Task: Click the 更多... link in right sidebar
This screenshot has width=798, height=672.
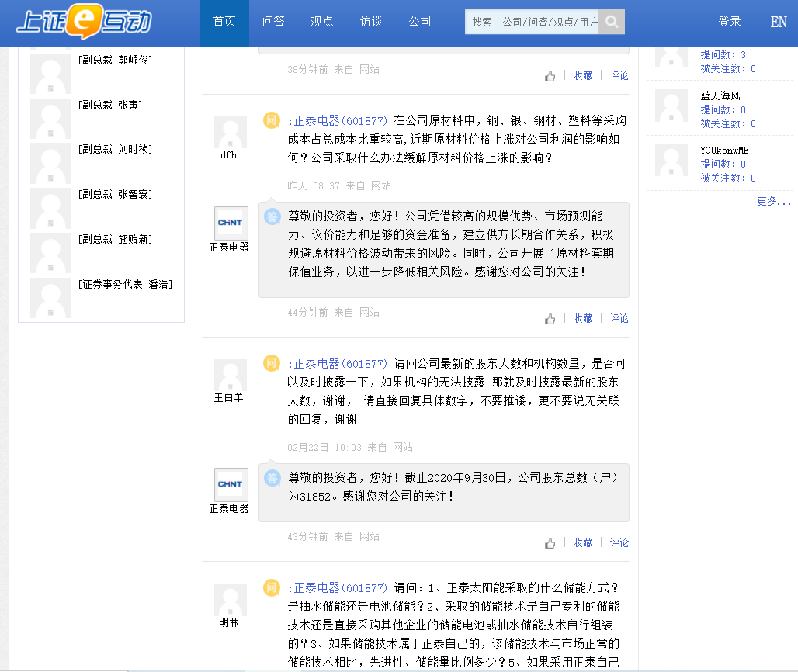Action: [x=774, y=202]
